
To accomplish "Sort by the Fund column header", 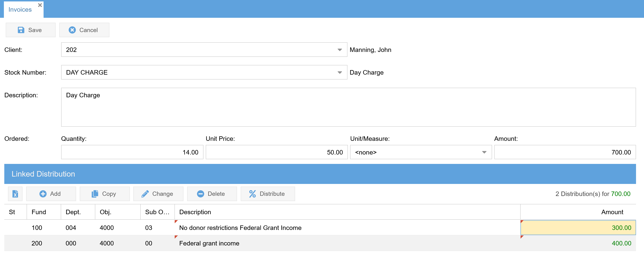I will 39,212.
